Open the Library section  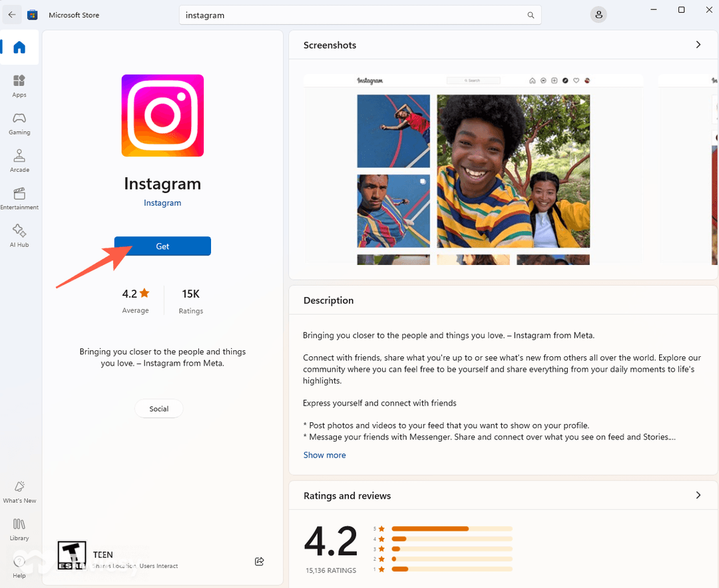(19, 529)
